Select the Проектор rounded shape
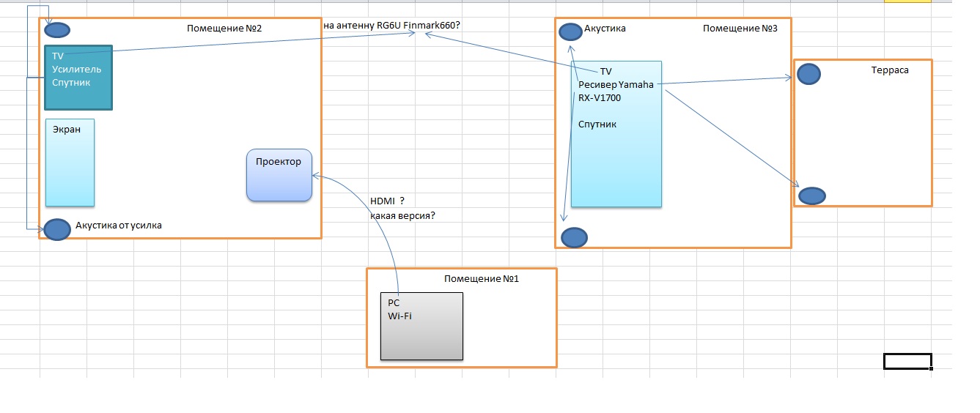Image resolution: width=980 pixels, height=413 pixels. click(279, 175)
